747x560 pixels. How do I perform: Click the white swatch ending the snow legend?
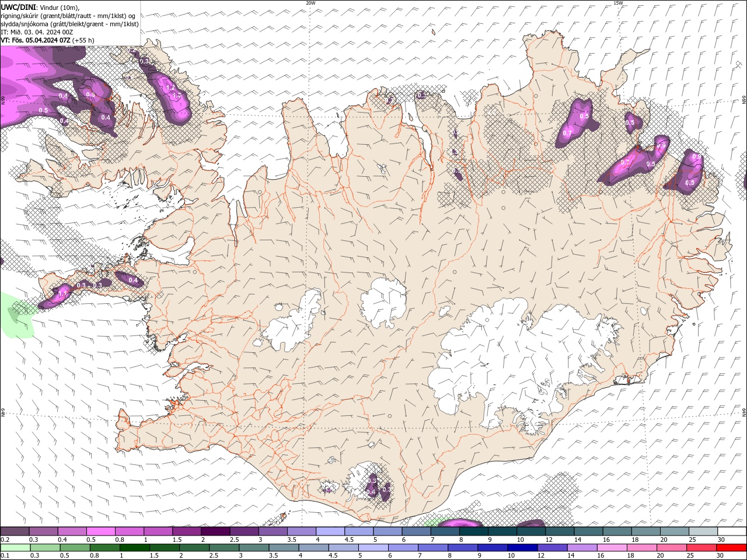pos(731,531)
